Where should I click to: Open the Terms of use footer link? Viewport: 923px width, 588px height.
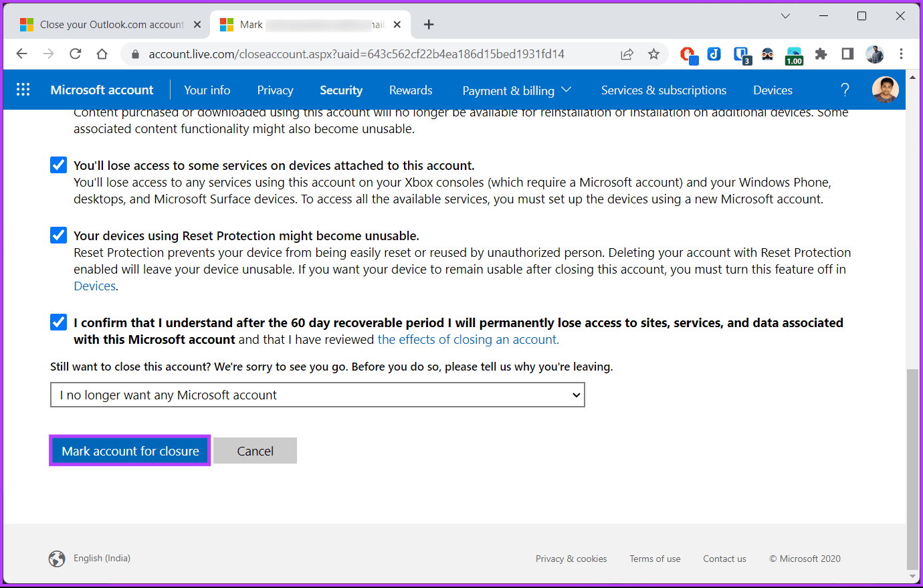[x=655, y=559]
